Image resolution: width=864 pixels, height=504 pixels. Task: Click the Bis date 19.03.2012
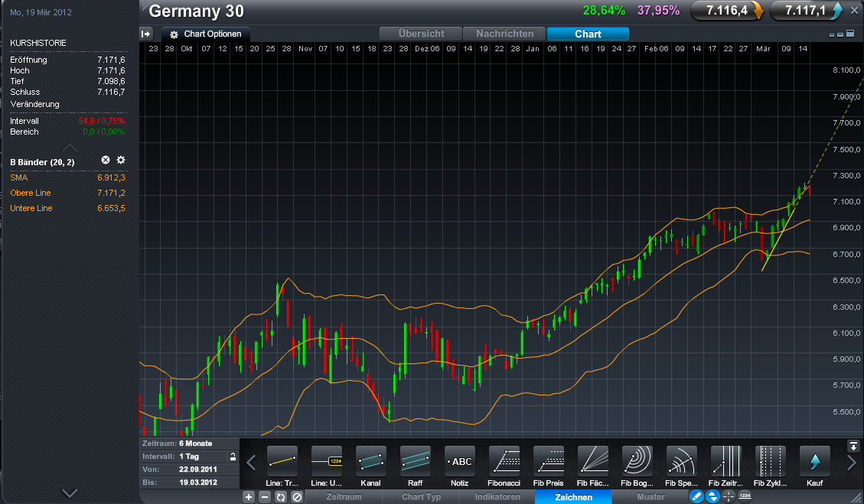click(197, 483)
